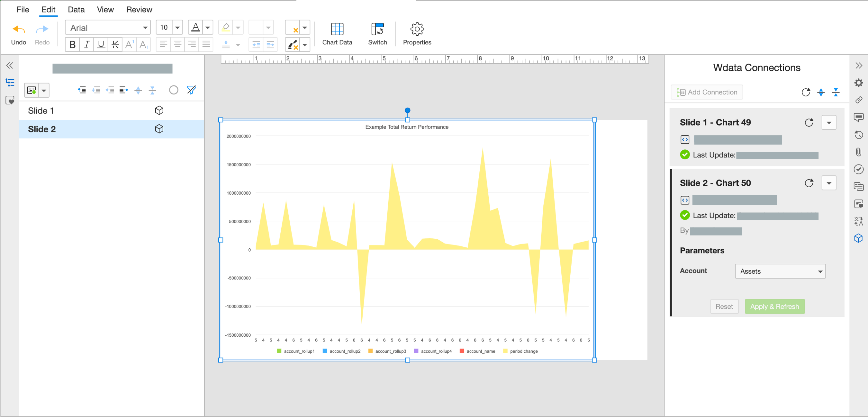Collapse the right side panel
This screenshot has height=417, width=868.
pos(859,65)
